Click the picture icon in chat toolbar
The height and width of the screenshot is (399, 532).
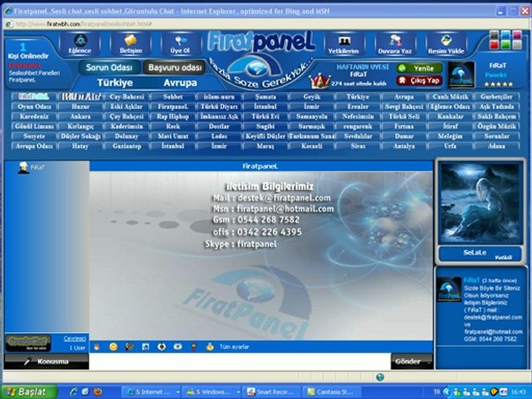point(146,347)
